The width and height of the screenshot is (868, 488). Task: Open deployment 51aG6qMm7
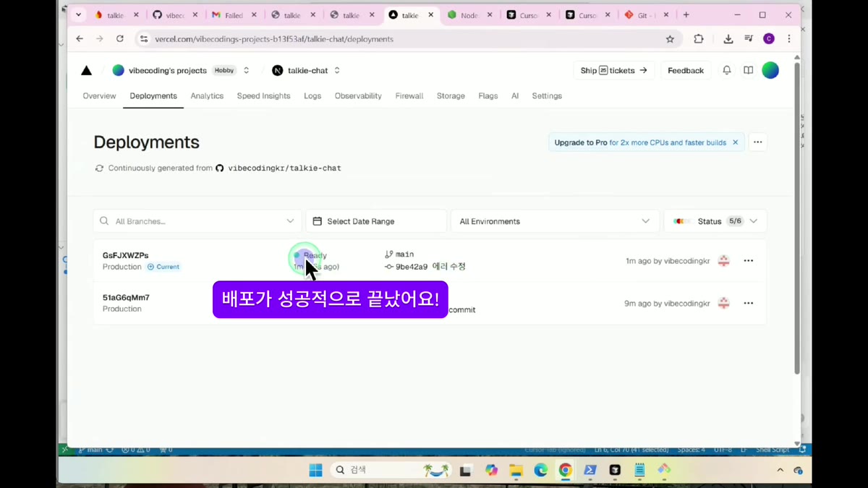(126, 297)
